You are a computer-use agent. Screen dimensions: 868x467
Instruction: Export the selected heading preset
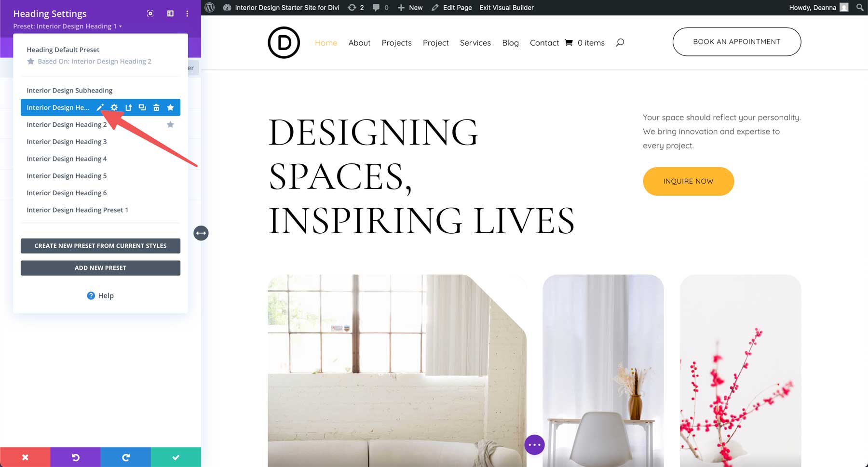click(128, 107)
